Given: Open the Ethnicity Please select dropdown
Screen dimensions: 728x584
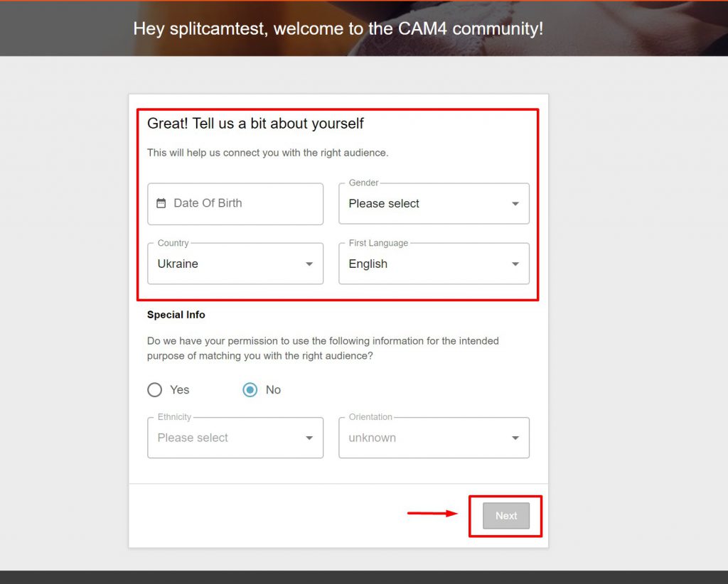Looking at the screenshot, I should [235, 438].
